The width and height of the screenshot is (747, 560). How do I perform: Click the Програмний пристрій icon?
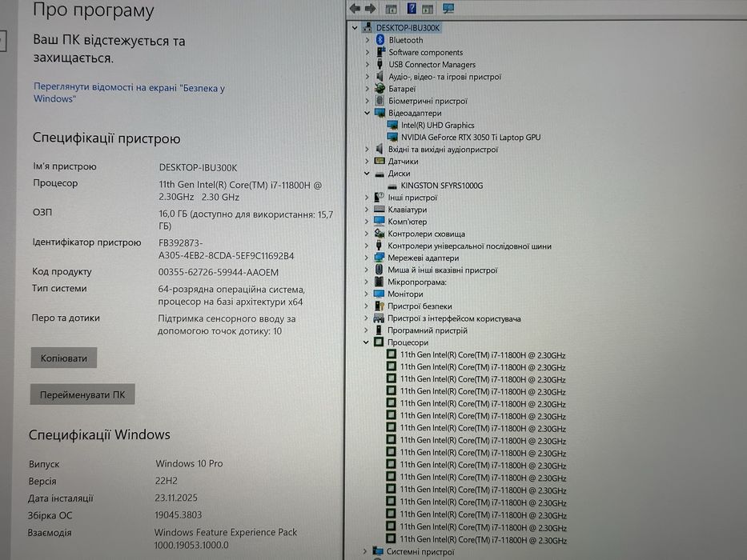click(379, 330)
